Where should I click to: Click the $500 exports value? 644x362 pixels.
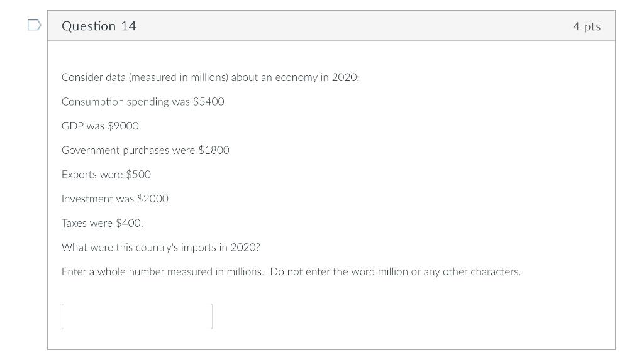(x=138, y=174)
